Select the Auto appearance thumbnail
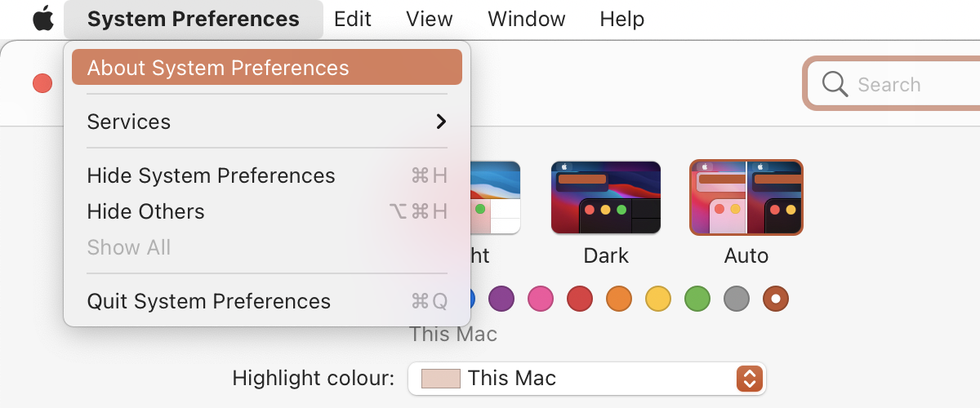The width and height of the screenshot is (980, 408). click(746, 197)
